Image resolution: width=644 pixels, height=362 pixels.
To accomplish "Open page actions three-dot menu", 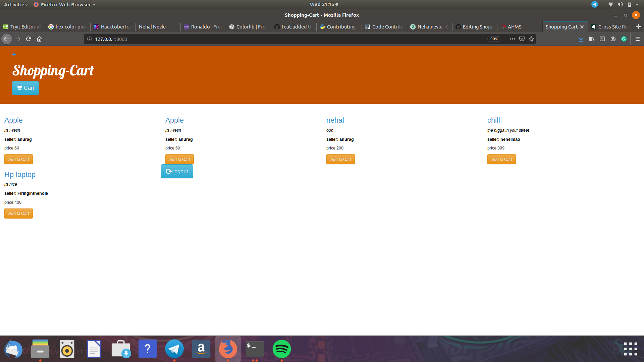I will point(512,39).
